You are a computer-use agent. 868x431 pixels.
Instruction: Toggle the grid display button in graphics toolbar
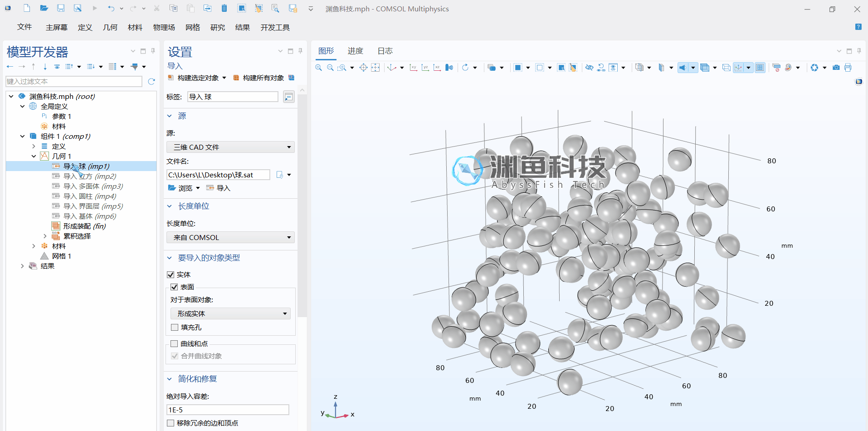[x=760, y=68]
